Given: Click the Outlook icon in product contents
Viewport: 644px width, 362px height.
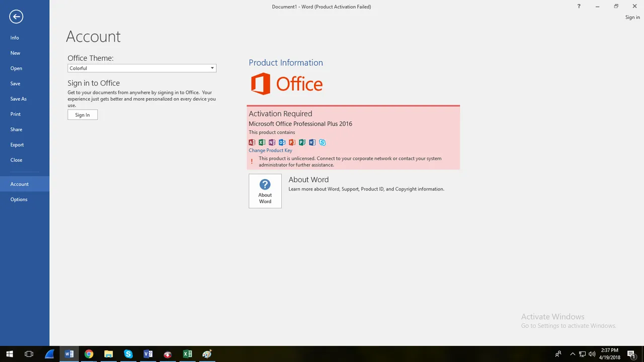Looking at the screenshot, I should pos(282,142).
